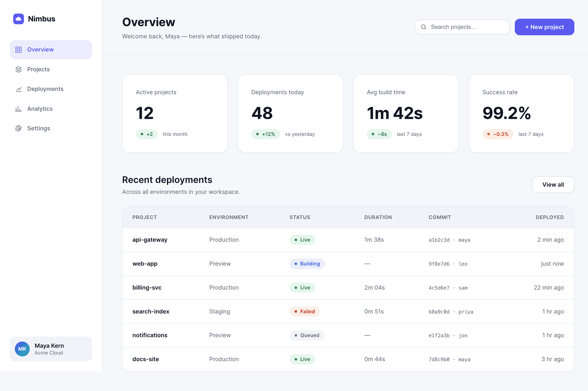Click the Failed status badge for search-index
The height and width of the screenshot is (391, 588).
pyautogui.click(x=305, y=312)
